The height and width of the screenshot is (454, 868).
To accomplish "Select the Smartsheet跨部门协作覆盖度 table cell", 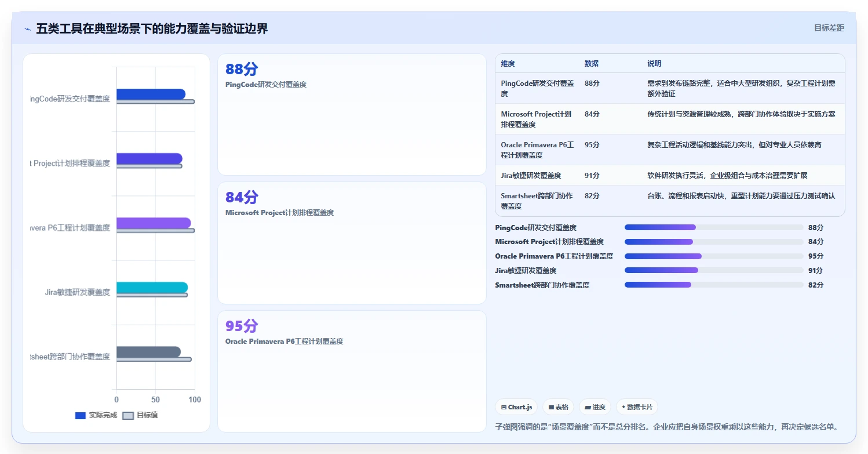I will tap(537, 201).
